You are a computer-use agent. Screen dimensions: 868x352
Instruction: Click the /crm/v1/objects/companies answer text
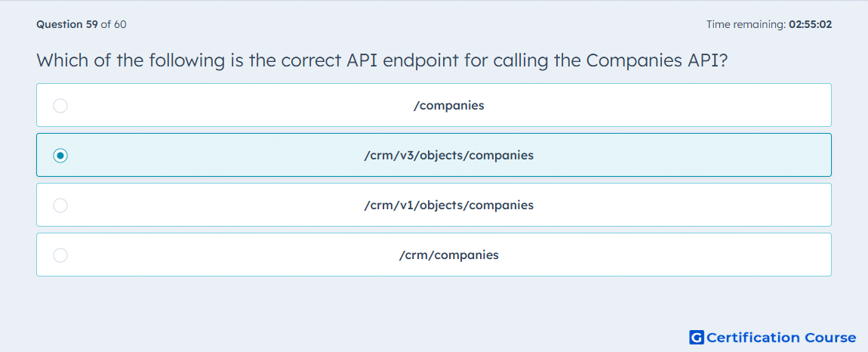449,205
